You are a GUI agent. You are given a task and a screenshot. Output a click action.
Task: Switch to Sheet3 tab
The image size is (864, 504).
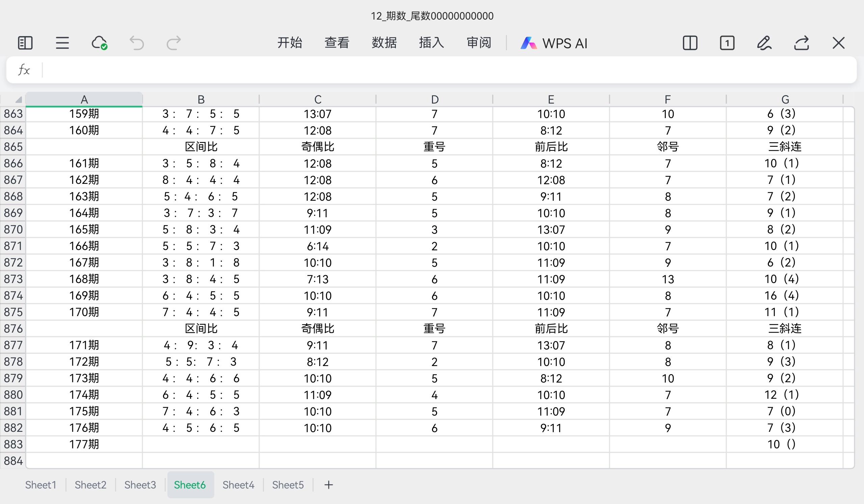point(140,485)
